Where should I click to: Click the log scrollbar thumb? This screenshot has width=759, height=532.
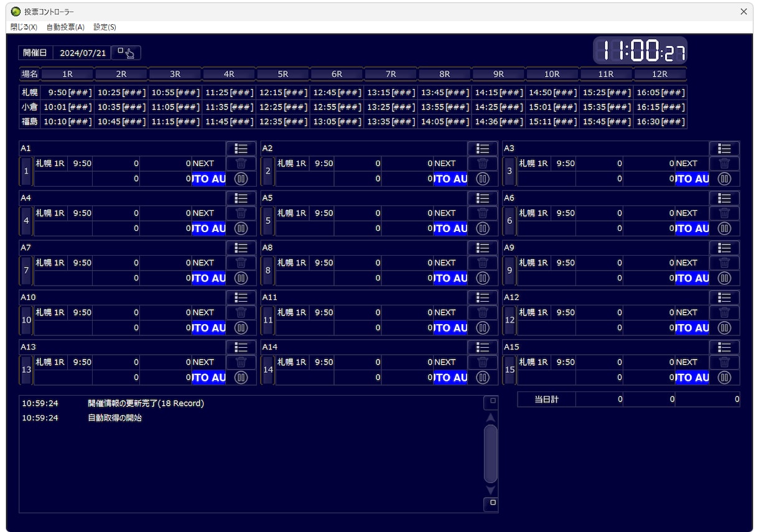(491, 454)
